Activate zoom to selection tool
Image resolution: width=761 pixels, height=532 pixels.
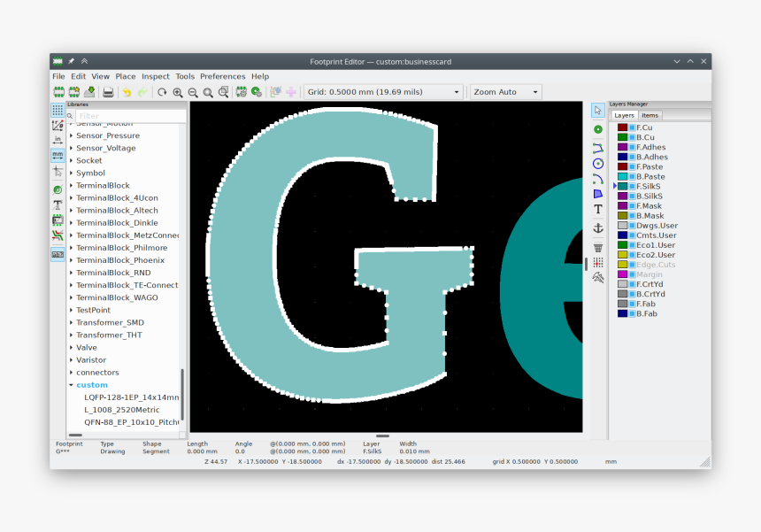click(223, 92)
